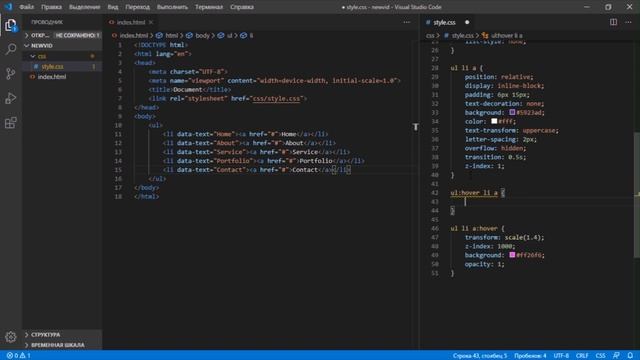Open the Run and Debug view
Screen dimensions: 640x360
tap(11, 98)
